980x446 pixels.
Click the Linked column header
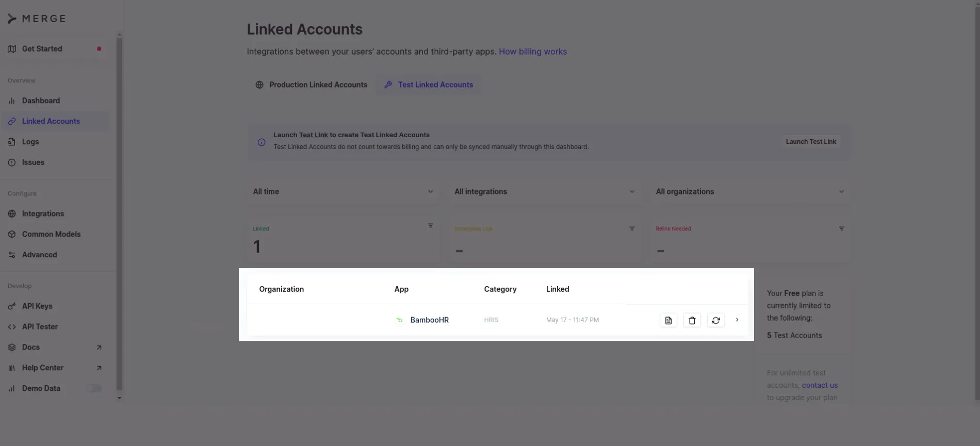point(558,289)
